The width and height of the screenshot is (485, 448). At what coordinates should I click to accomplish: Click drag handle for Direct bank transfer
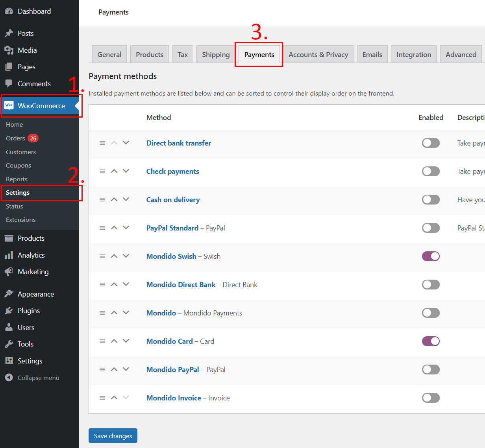tap(102, 143)
